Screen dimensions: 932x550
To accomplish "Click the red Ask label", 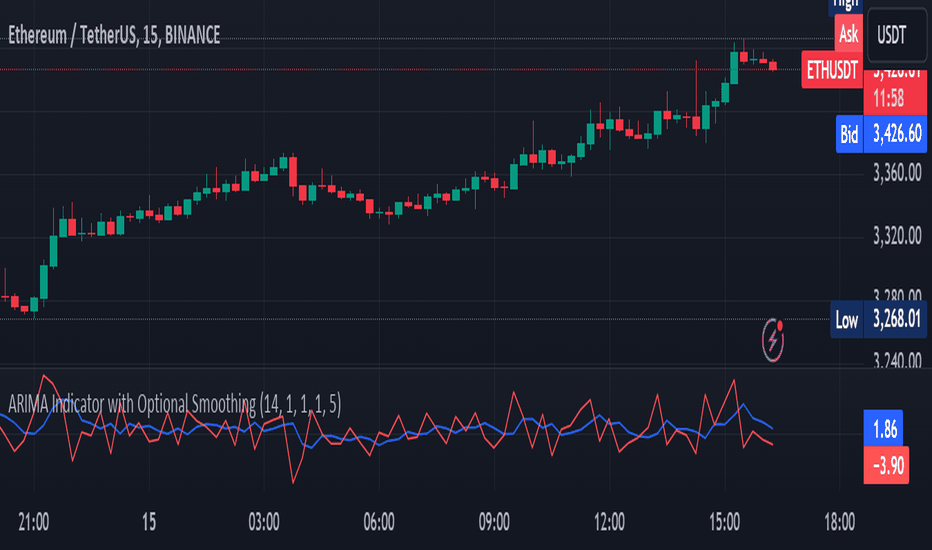I will coord(848,34).
